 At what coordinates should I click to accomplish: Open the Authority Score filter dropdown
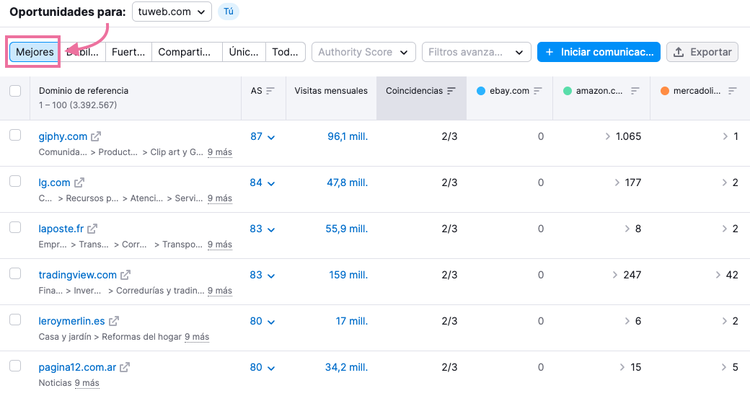pos(364,52)
